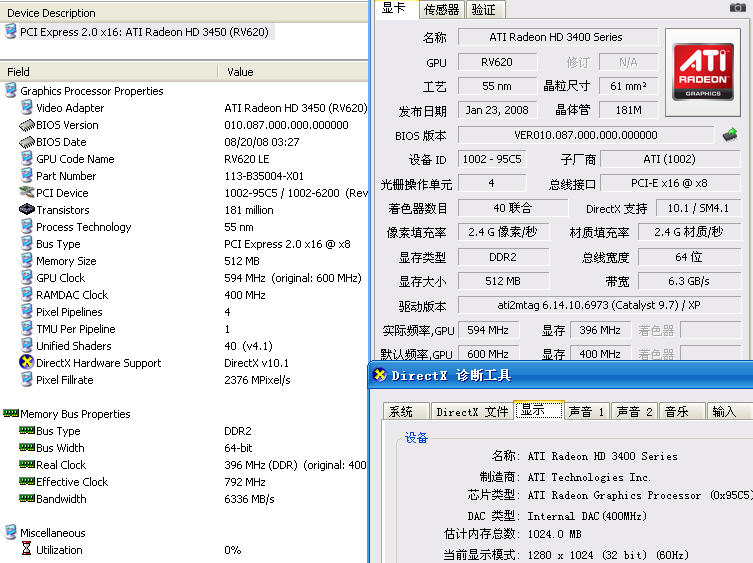The height and width of the screenshot is (563, 753).
Task: Select the 显卡 tab in GPU-Z
Action: [x=394, y=8]
